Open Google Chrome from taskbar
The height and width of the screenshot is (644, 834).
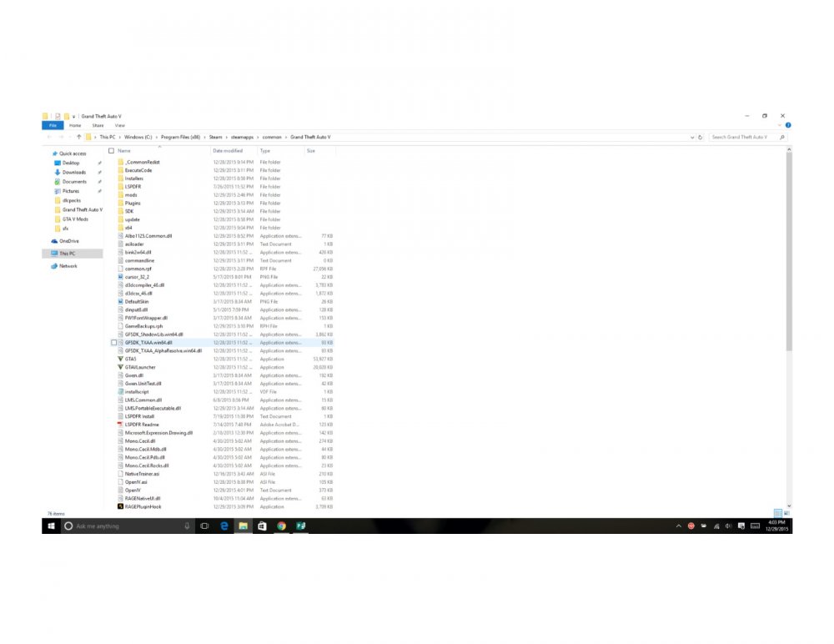[x=281, y=526]
